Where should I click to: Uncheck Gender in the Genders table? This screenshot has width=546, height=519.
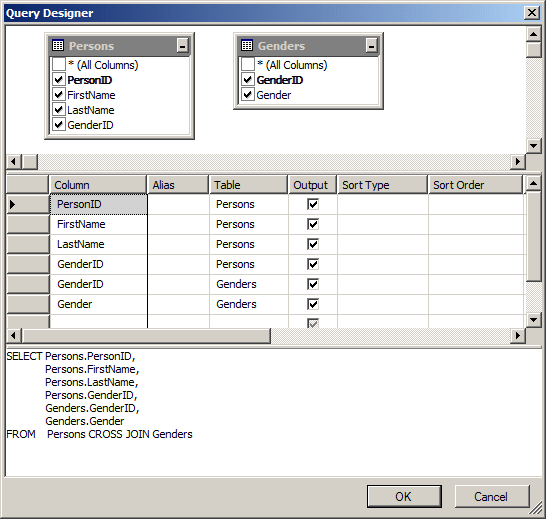248,94
